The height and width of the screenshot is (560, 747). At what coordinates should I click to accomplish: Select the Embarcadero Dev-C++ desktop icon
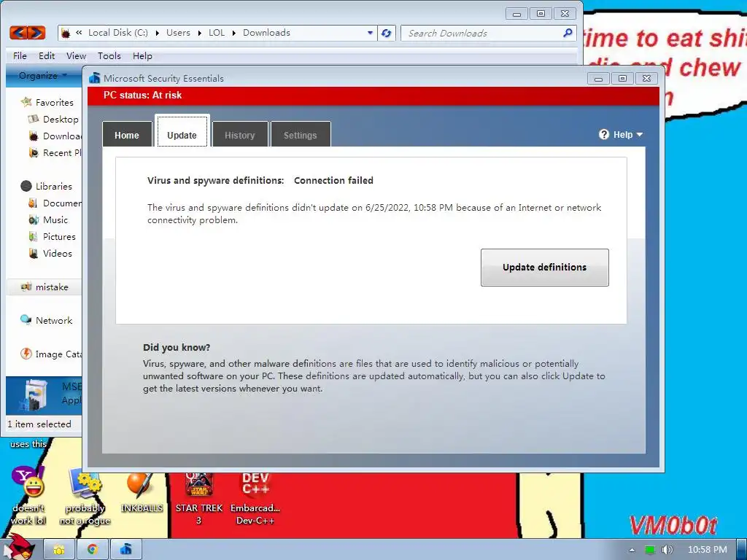pos(255,497)
